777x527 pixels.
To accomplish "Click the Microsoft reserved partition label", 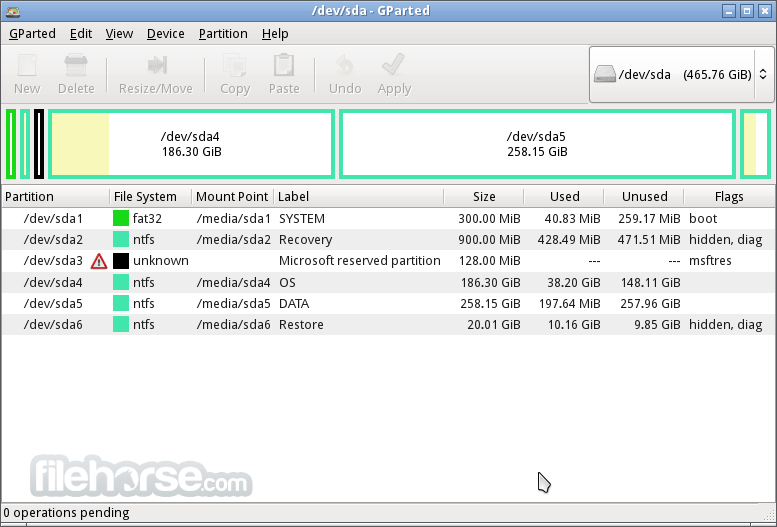I will 359,261.
